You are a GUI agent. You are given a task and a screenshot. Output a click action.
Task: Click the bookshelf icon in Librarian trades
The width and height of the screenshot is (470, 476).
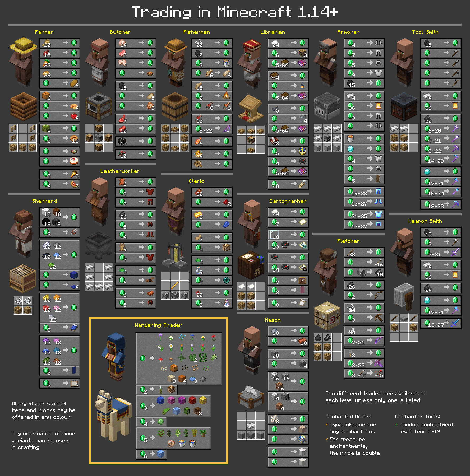coord(302,53)
